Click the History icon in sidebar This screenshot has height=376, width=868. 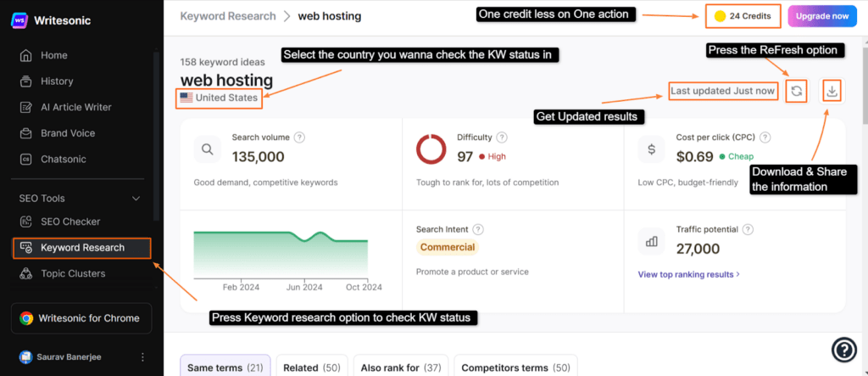pyautogui.click(x=25, y=81)
